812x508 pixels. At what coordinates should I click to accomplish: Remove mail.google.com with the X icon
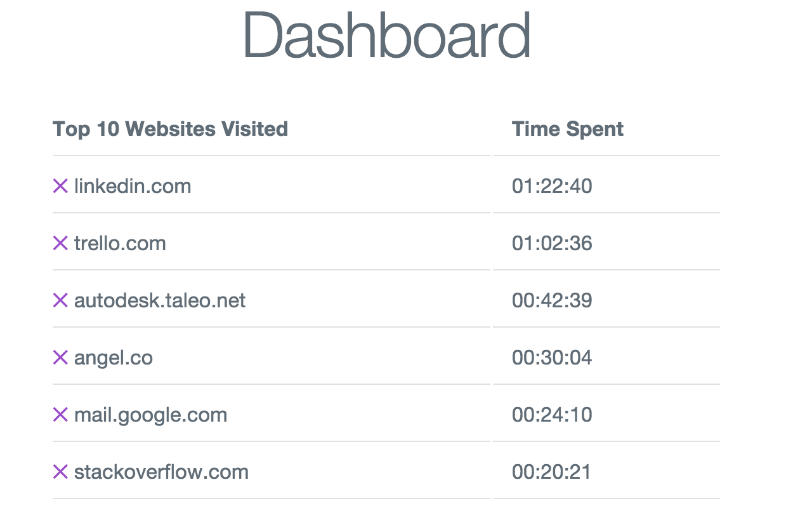(60, 415)
